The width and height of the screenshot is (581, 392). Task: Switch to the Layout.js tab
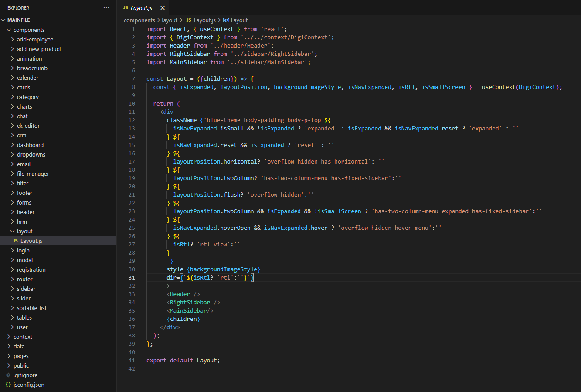click(141, 8)
